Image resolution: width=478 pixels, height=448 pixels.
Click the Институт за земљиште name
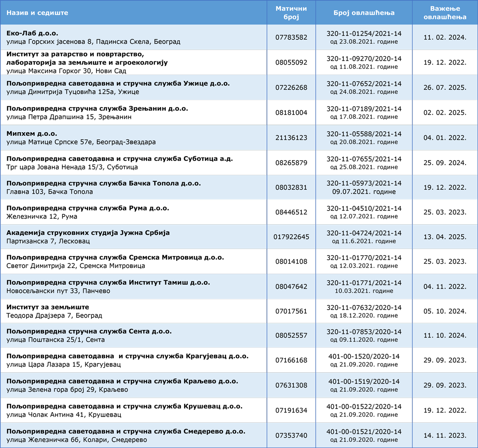click(x=48, y=307)
